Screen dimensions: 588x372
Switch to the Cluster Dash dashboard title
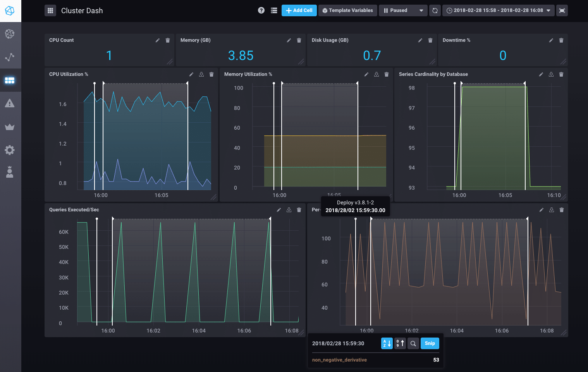coord(82,10)
